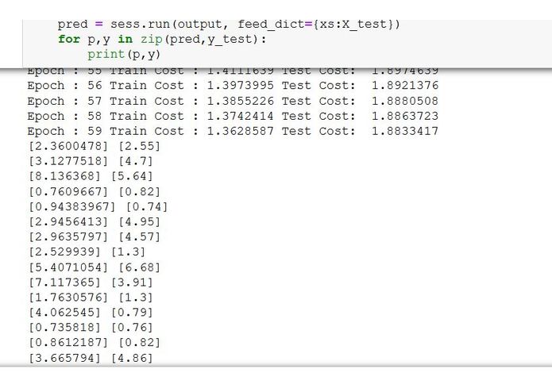Image resolution: width=552 pixels, height=392 pixels.
Task: Click prediction value [3.1277518]
Action: (68, 161)
